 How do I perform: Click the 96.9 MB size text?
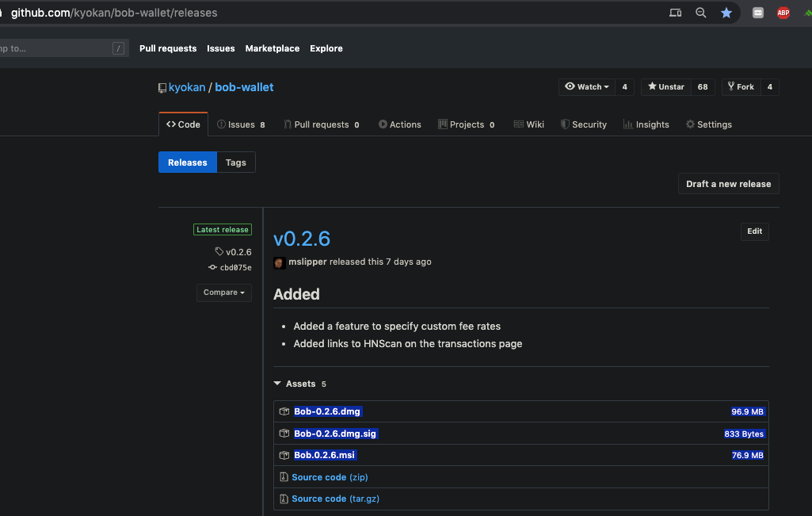tap(747, 411)
